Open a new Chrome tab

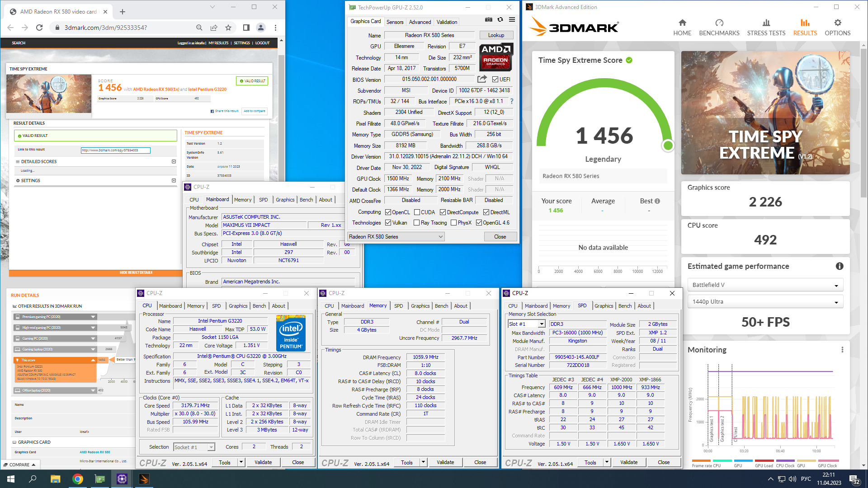click(x=123, y=12)
